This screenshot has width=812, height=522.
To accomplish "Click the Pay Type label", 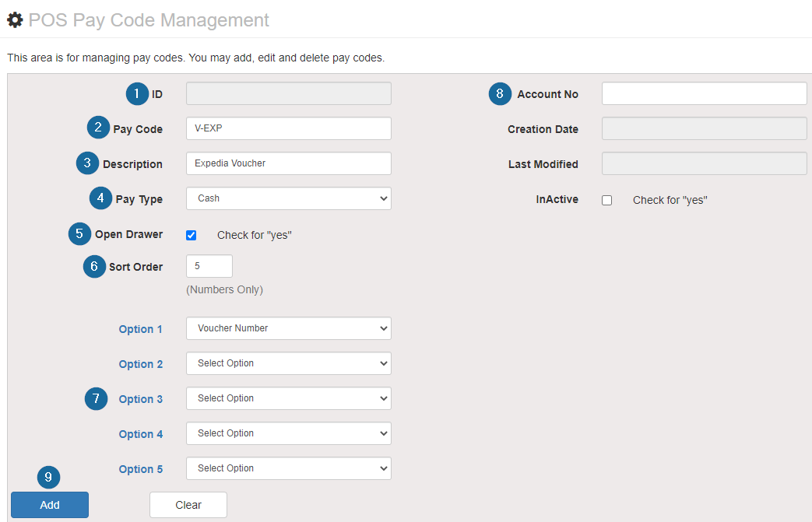I will (x=139, y=199).
